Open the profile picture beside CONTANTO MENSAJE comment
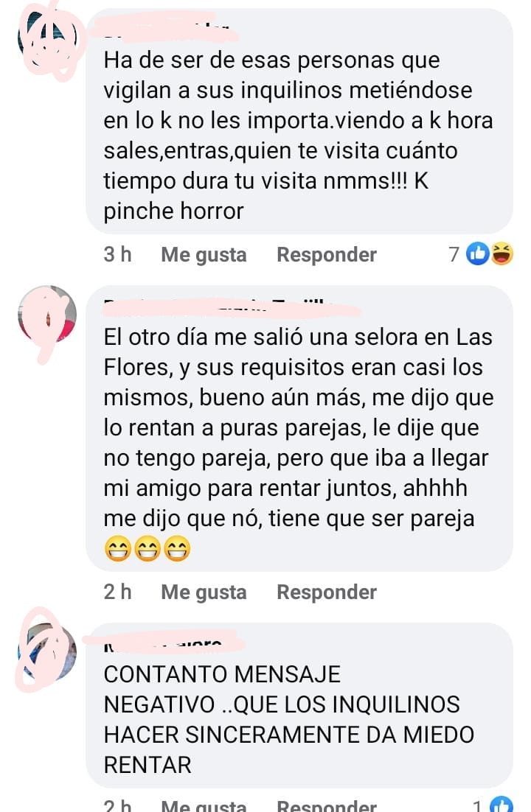 click(x=48, y=651)
